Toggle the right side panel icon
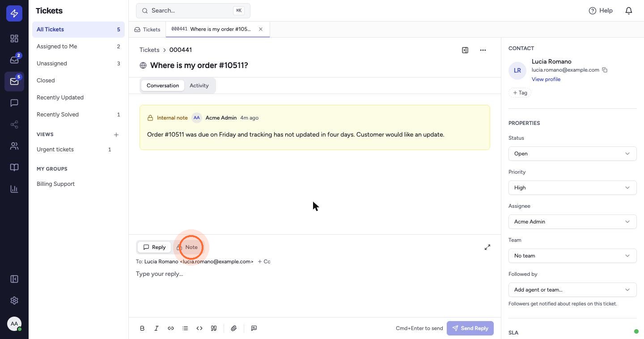The width and height of the screenshot is (644, 339). tap(465, 50)
